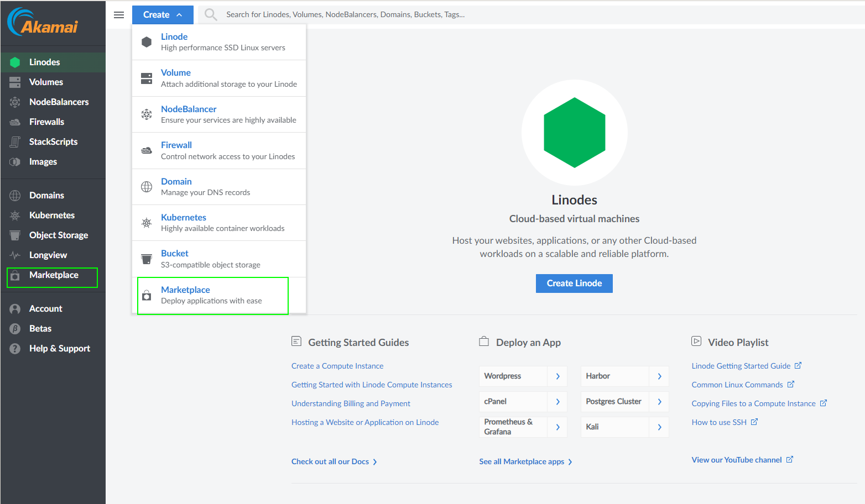Click the Create Linode button
Viewport: 865px width, 504px height.
click(x=574, y=283)
